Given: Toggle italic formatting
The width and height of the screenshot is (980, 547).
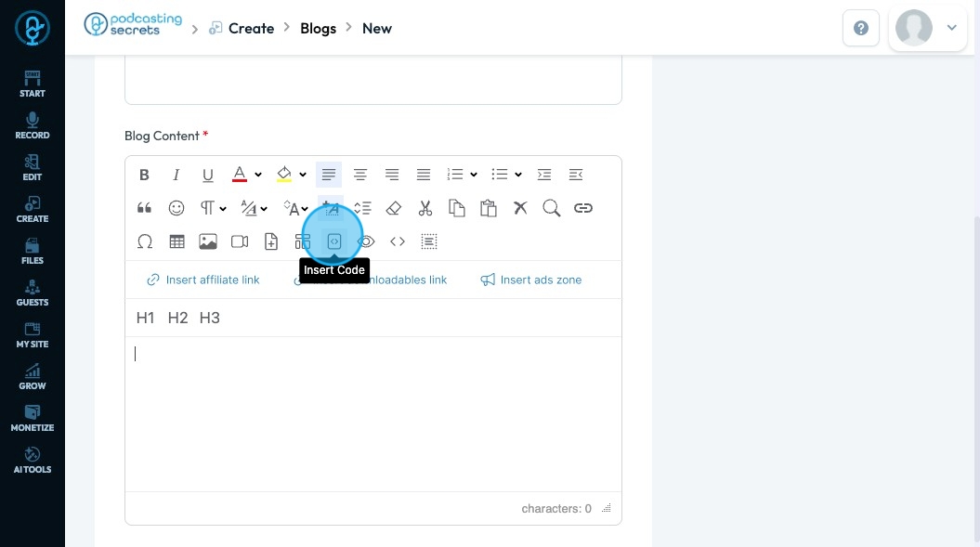Looking at the screenshot, I should pyautogui.click(x=176, y=175).
